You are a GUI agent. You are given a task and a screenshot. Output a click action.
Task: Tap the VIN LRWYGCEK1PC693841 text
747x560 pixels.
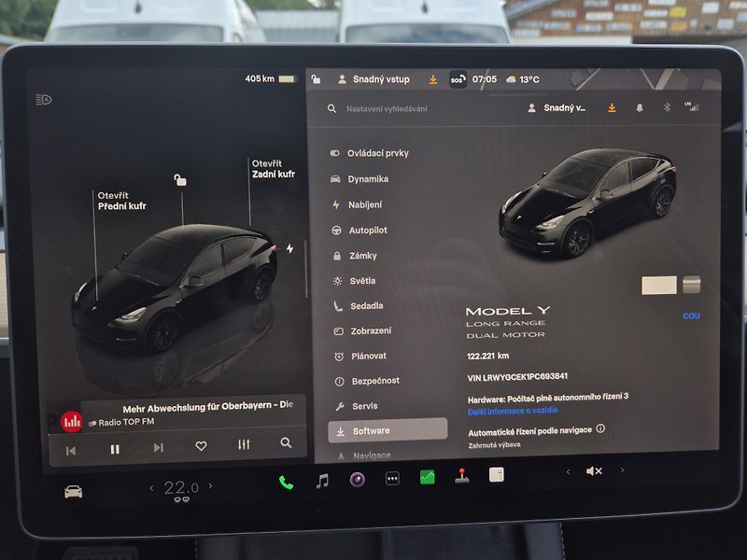click(517, 377)
